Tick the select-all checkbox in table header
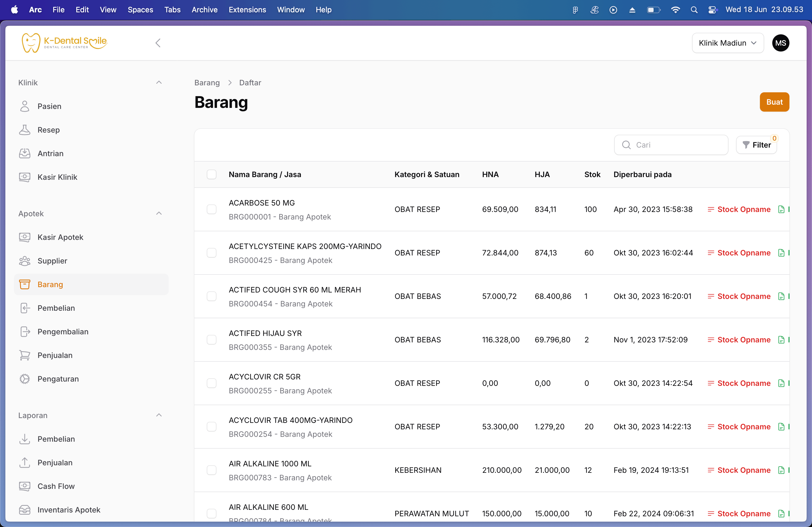This screenshot has height=527, width=812. 212,174
